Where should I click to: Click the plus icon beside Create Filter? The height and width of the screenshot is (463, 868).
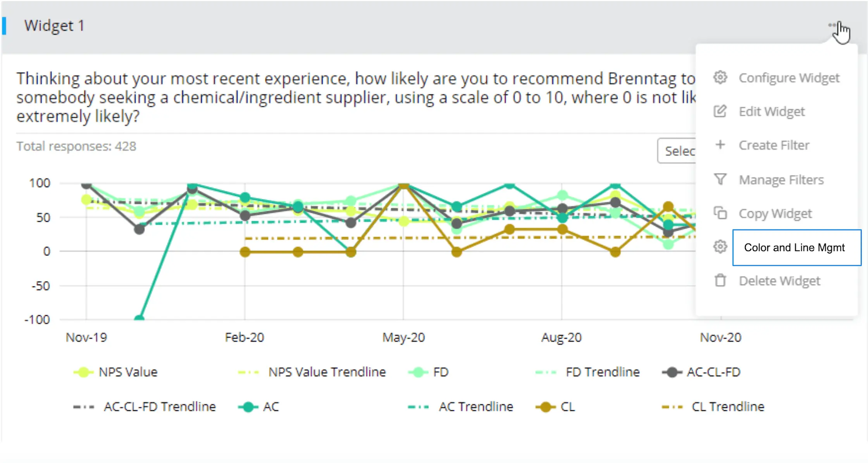(720, 145)
